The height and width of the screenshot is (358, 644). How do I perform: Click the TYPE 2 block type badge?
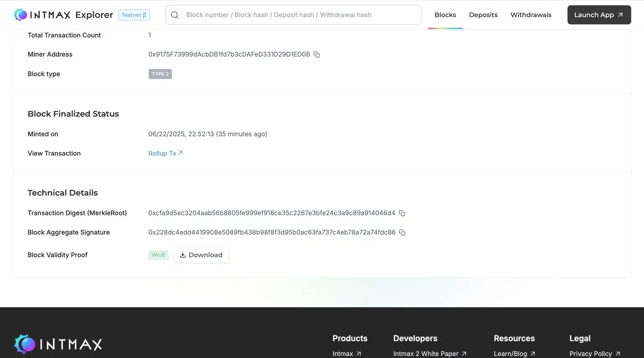[x=160, y=74]
